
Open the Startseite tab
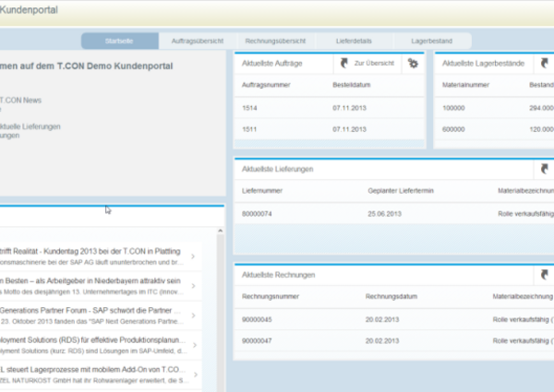(120, 41)
